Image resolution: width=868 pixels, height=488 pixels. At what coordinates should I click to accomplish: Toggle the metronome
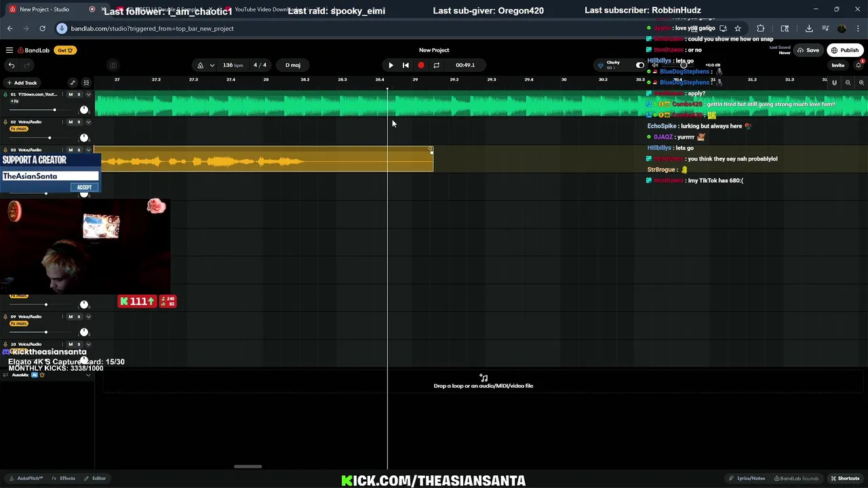pyautogui.click(x=200, y=65)
